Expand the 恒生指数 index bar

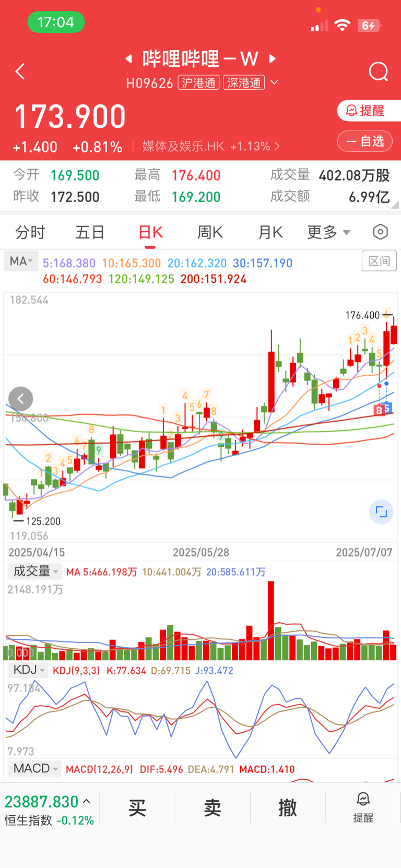(x=49, y=810)
